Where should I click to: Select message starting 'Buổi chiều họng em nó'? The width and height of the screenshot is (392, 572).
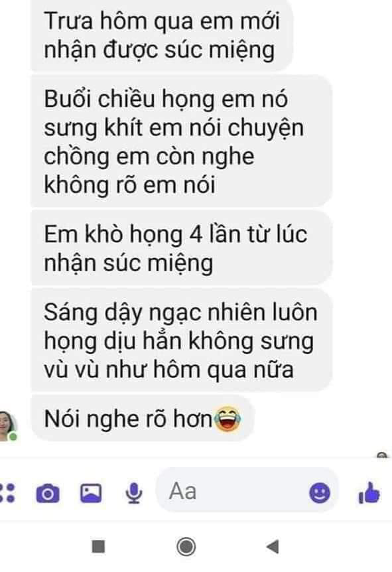181,141
